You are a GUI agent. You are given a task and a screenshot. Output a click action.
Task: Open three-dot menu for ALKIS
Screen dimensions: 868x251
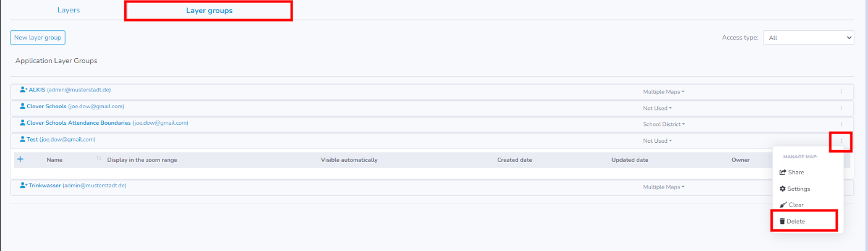point(841,91)
